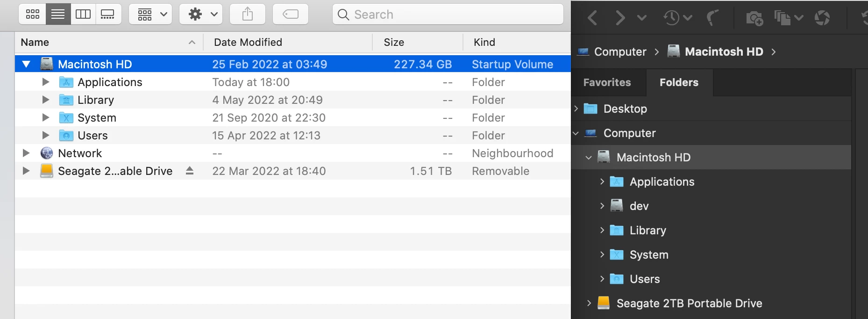Go back in Bridge window
Viewport: 868px width, 319px height.
coord(592,18)
